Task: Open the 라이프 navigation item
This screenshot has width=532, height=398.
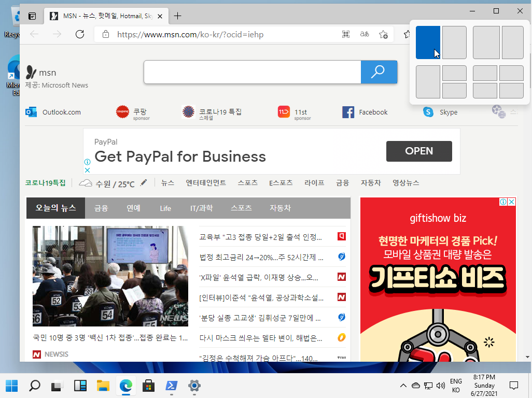Action: click(x=314, y=183)
